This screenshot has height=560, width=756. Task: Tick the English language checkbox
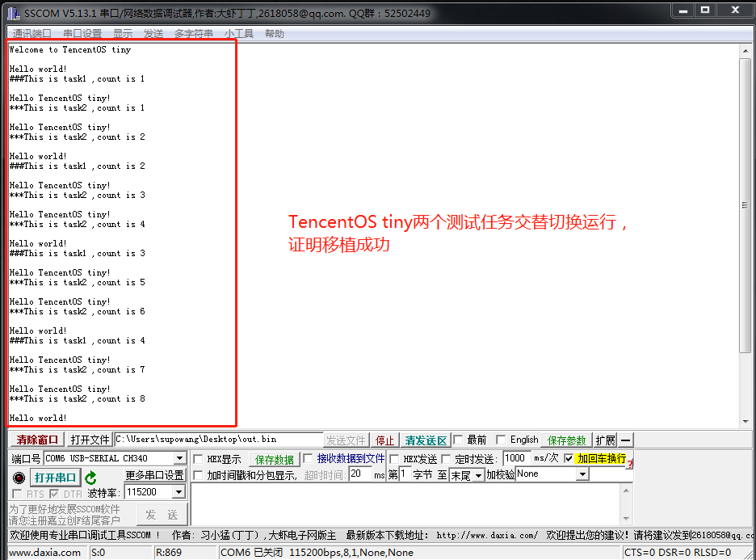click(501, 440)
